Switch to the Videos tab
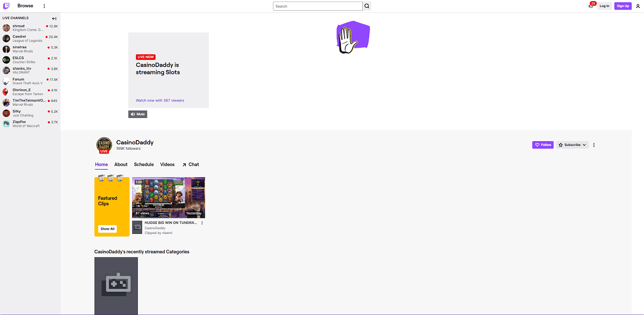Screen dimensions: 644x315 click(x=167, y=165)
